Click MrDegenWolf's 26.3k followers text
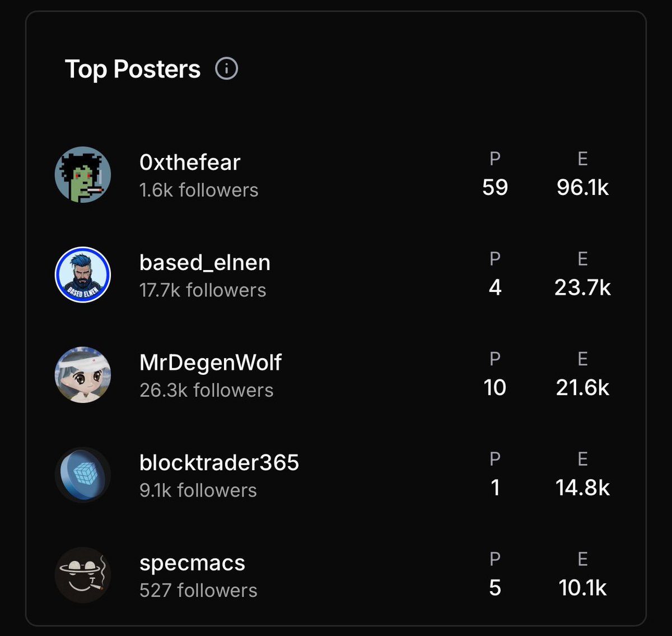The image size is (672, 636). pyautogui.click(x=207, y=390)
